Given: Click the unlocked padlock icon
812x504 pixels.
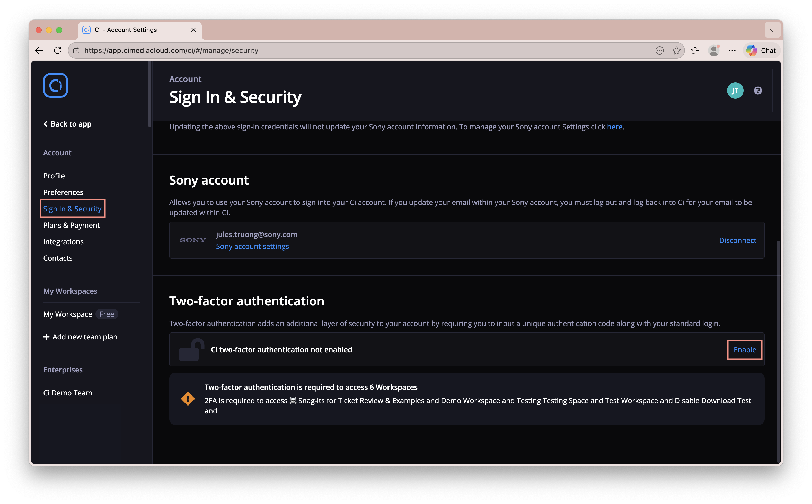Looking at the screenshot, I should pyautogui.click(x=191, y=350).
